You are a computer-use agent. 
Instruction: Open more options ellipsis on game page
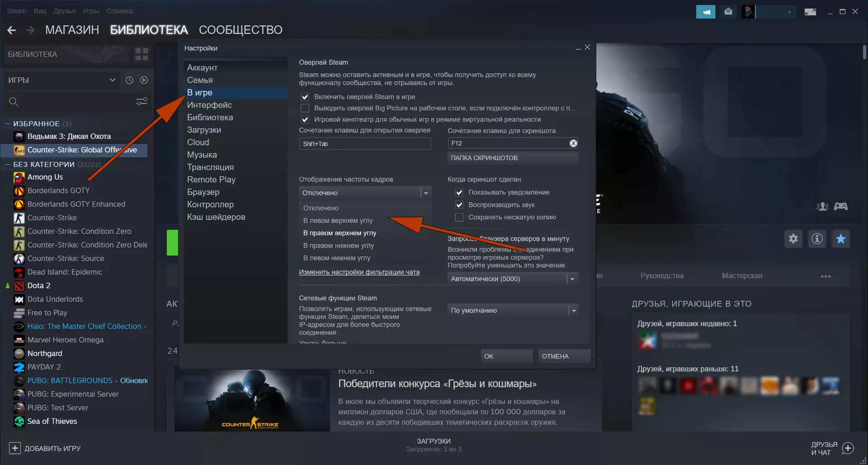(x=826, y=276)
